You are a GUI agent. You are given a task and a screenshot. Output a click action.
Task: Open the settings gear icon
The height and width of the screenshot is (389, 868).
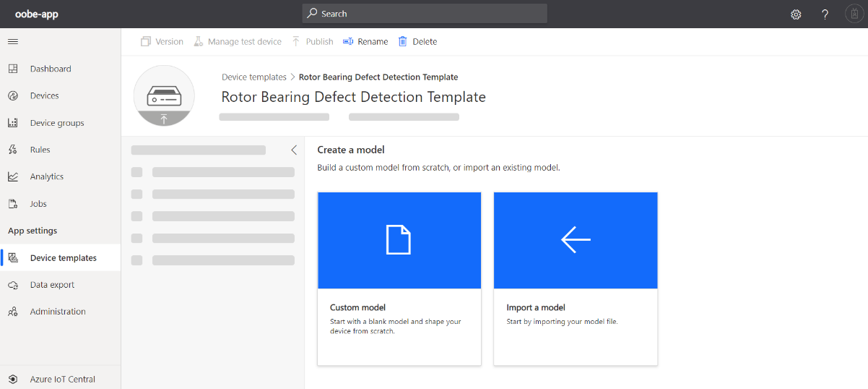796,14
